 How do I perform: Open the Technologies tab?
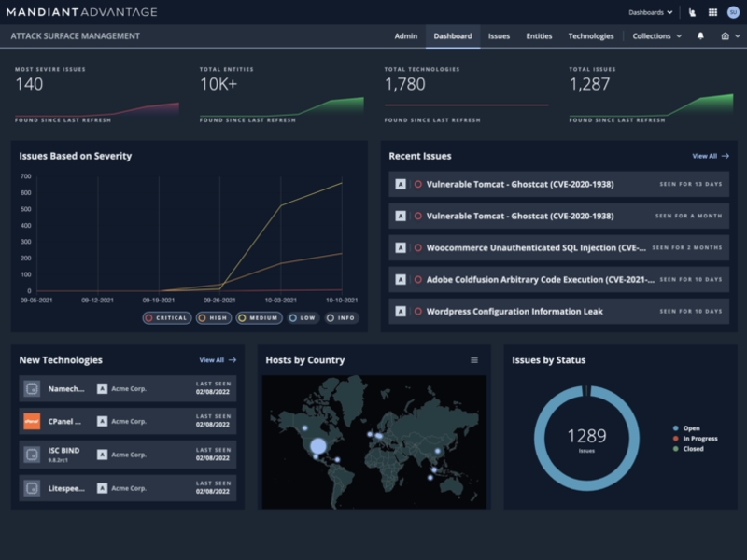[591, 36]
